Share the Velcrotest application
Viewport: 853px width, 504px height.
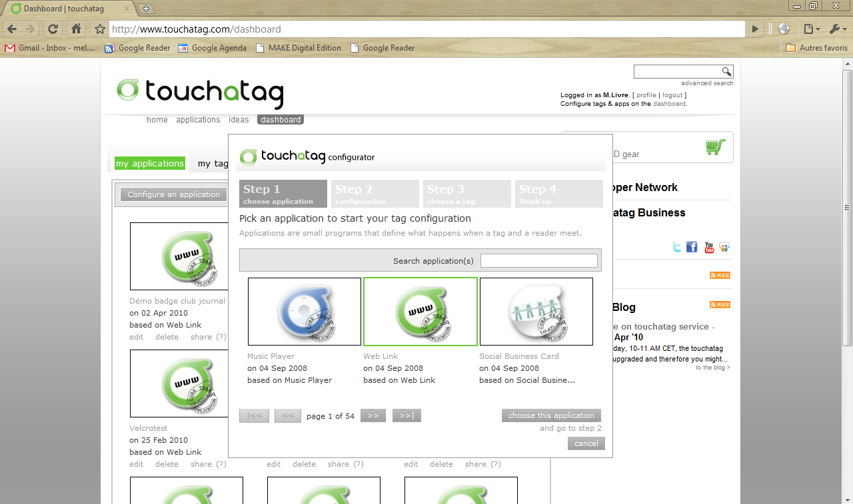201,464
